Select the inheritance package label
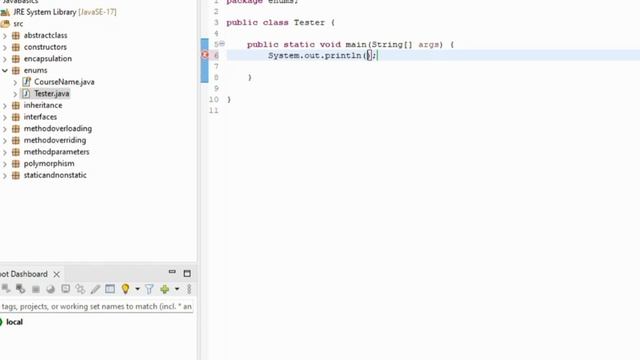Viewport: 640px width, 360px height. tap(43, 105)
